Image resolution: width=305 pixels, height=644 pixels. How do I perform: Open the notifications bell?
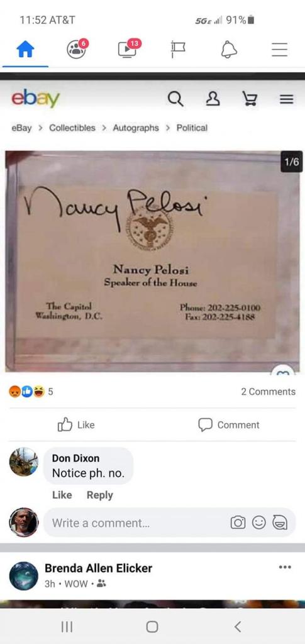[x=229, y=50]
